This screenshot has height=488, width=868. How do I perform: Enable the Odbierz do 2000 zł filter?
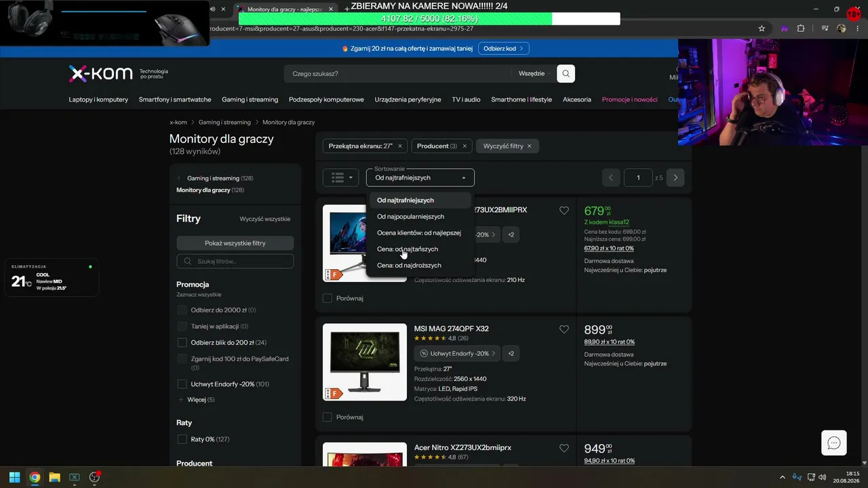(182, 310)
